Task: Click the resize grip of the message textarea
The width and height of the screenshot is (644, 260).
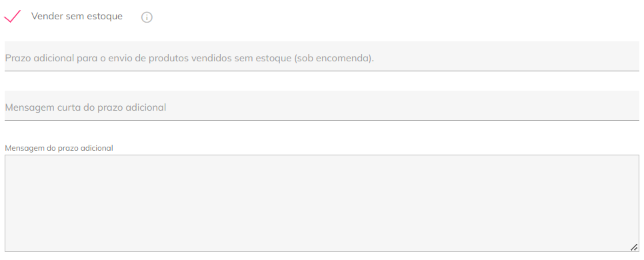Action: click(x=634, y=247)
